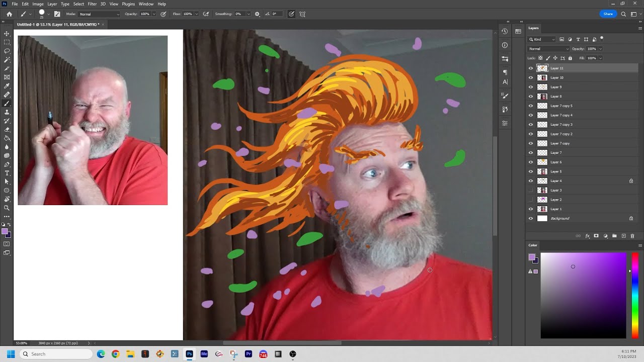644x362 pixels.
Task: Open the History panel icon
Action: [x=505, y=31]
